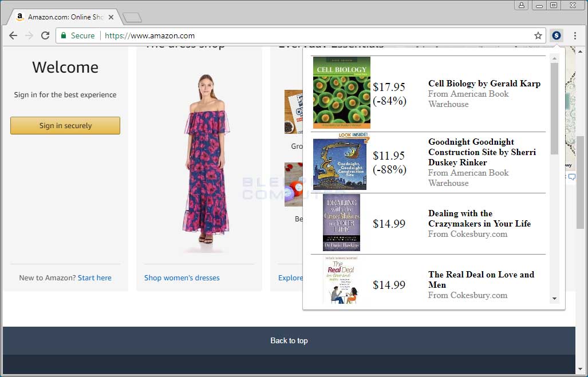
Task: Click the page scrollbar down arrow
Action: click(580, 370)
